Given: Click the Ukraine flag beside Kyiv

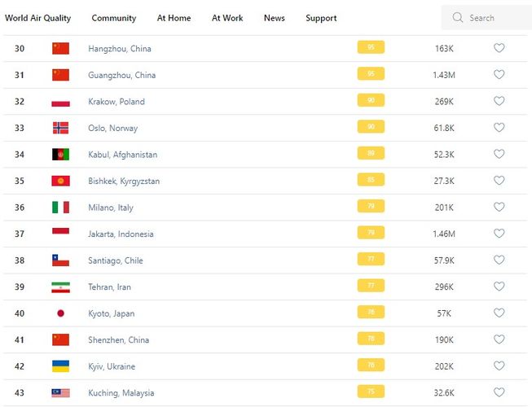Looking at the screenshot, I should 60,366.
